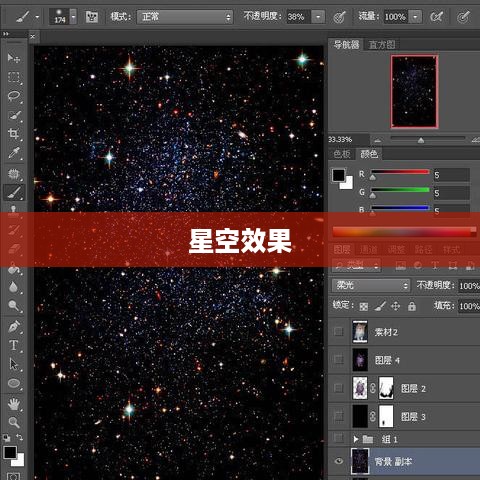Click the toolbox foreground color swatch
Viewport: 480px width, 480px height.
10,452
